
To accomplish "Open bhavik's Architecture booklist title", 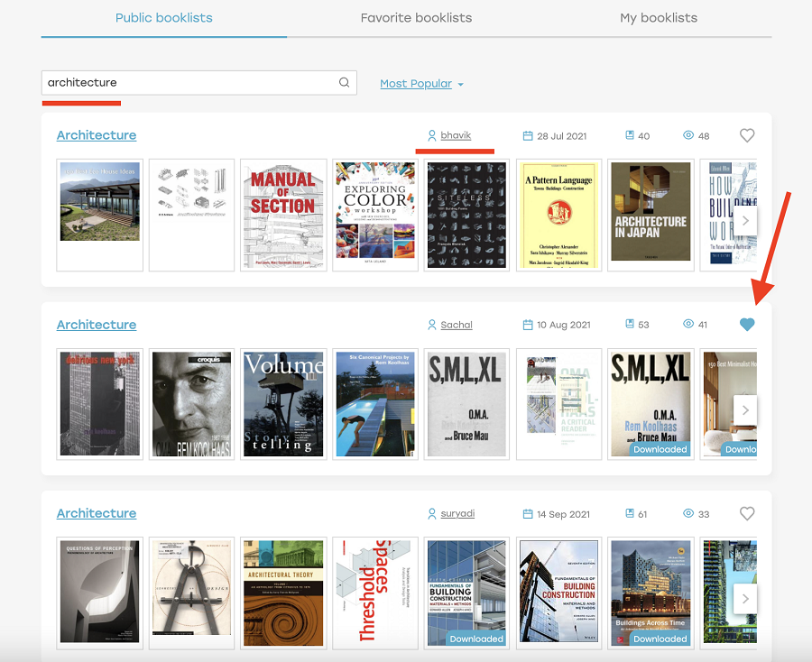I will (x=97, y=135).
